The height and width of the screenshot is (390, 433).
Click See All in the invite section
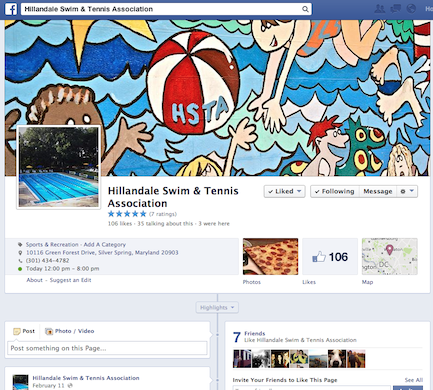tap(414, 380)
